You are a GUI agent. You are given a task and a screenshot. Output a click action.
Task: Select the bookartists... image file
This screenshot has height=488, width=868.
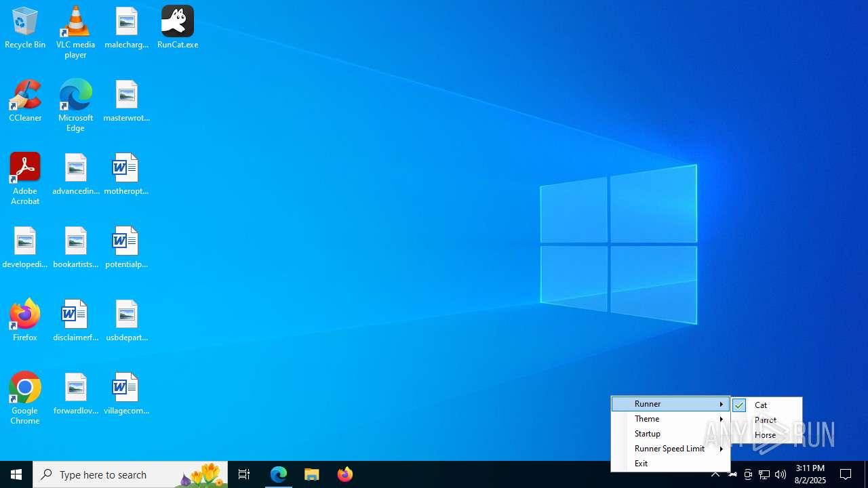point(75,248)
